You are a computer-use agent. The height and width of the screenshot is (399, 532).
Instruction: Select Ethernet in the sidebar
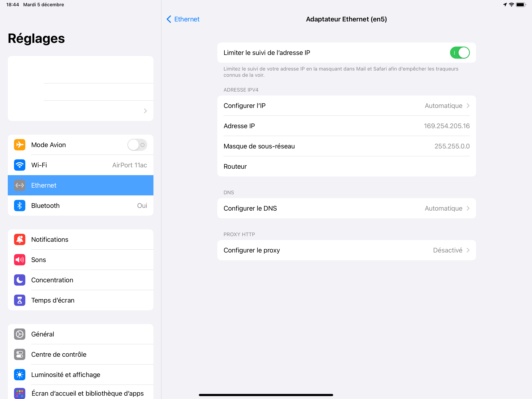point(81,185)
